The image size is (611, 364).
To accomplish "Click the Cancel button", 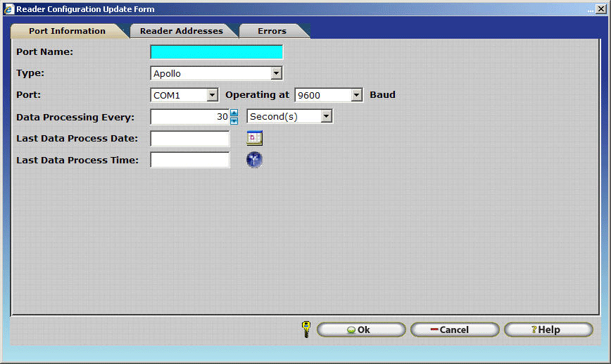I will 454,330.
